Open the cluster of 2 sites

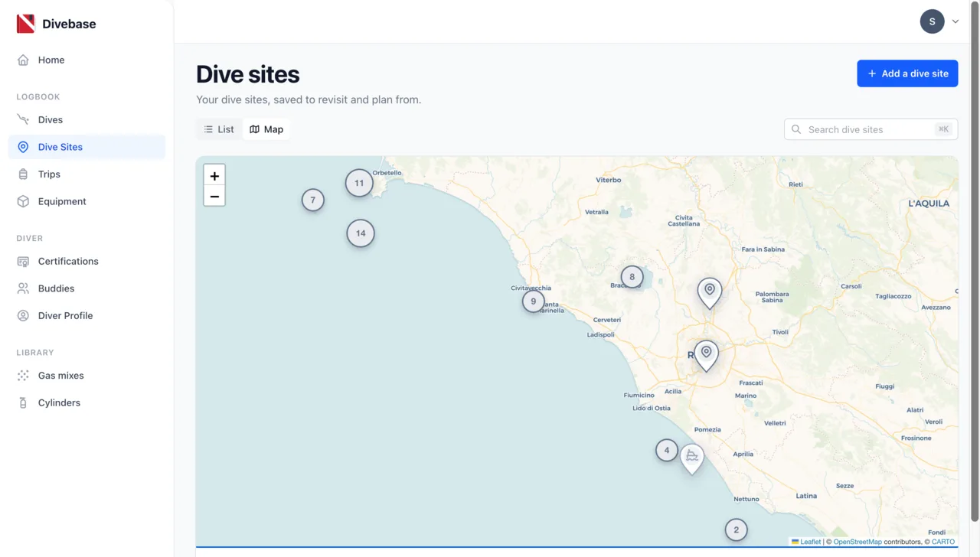737,529
